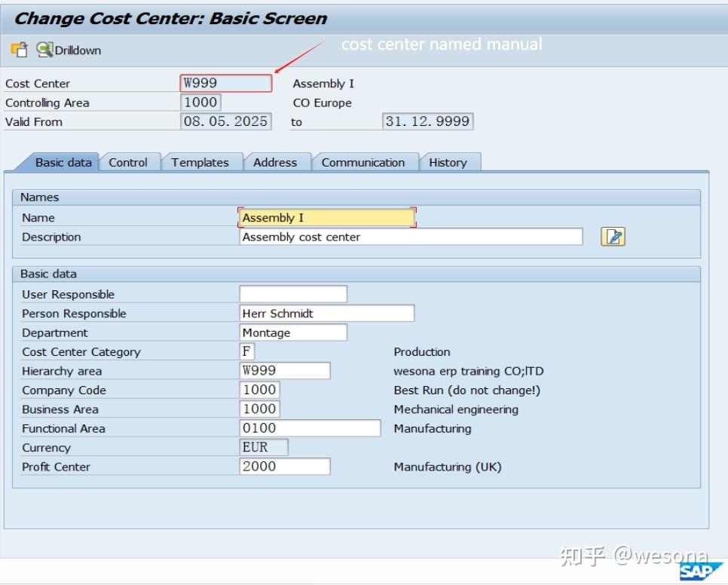Click the SAP logo
Screen dimensions: 728x585
click(701, 571)
